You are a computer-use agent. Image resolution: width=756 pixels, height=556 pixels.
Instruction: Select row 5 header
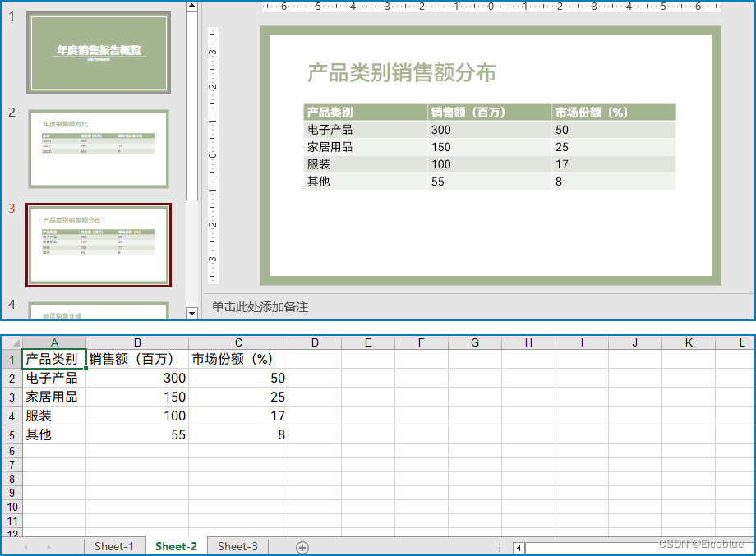[x=12, y=434]
